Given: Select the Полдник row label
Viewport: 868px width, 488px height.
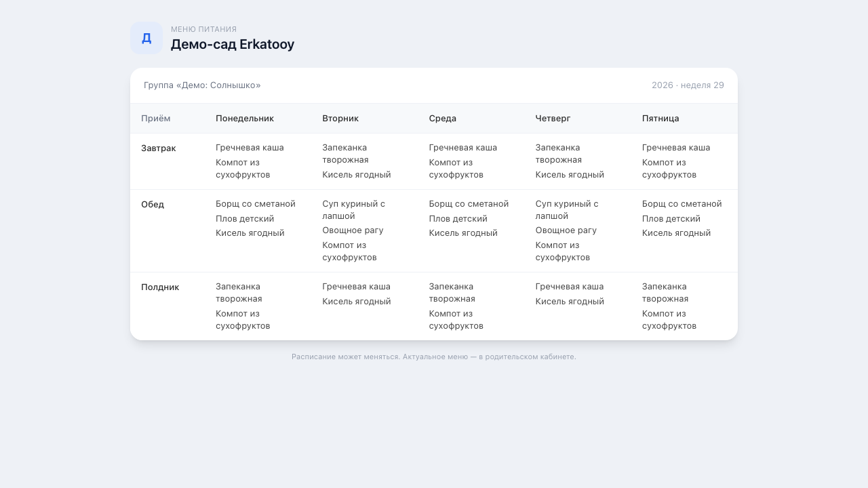Looking at the screenshot, I should pyautogui.click(x=160, y=287).
